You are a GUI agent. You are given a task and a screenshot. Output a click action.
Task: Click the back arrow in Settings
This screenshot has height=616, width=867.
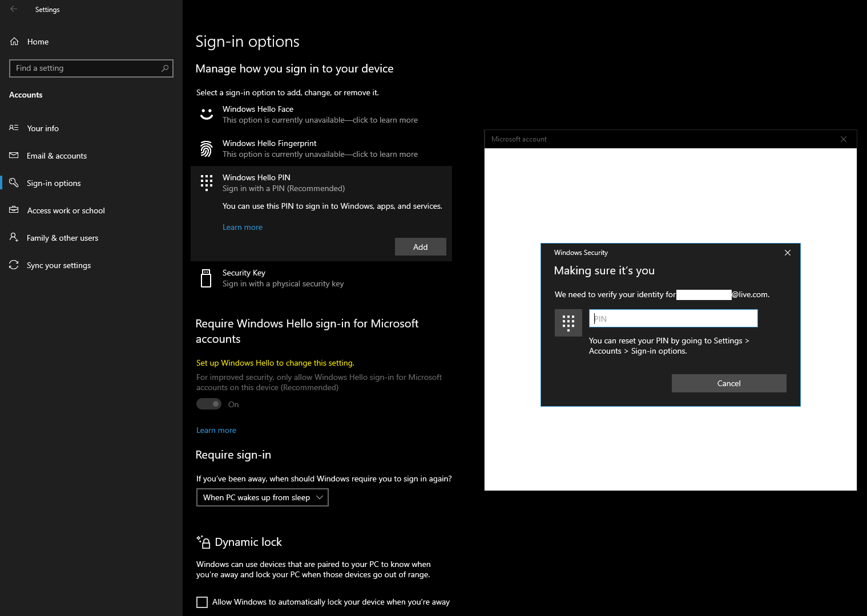coord(14,9)
